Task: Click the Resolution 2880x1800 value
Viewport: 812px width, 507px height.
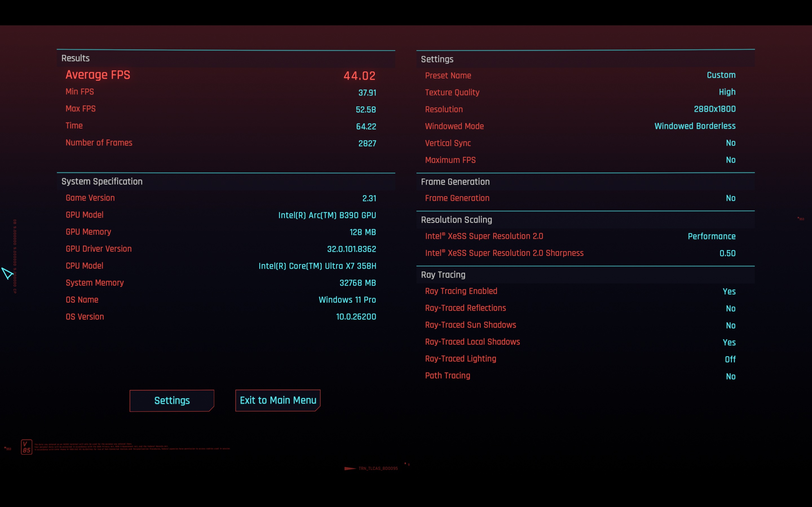Action: coord(714,109)
